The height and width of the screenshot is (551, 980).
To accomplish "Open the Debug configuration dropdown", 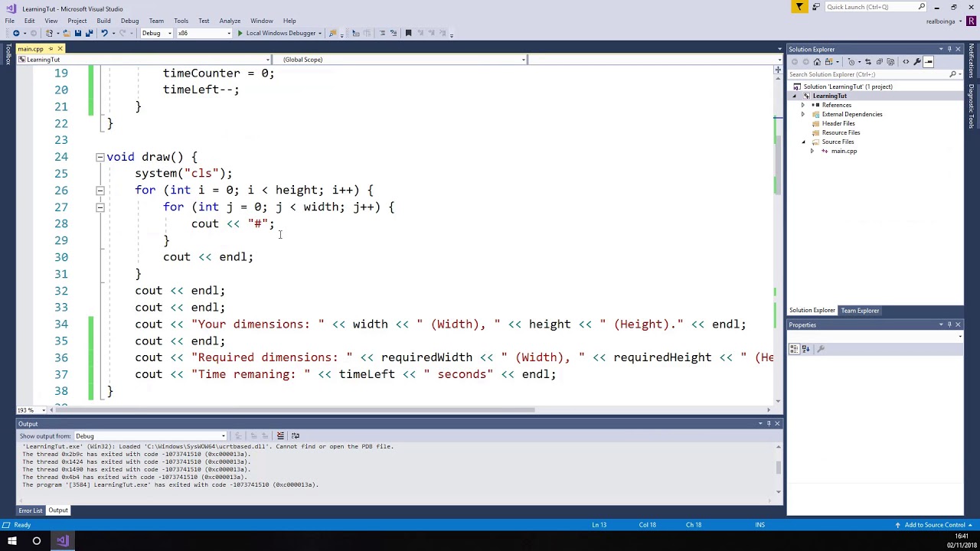I will coord(156,33).
